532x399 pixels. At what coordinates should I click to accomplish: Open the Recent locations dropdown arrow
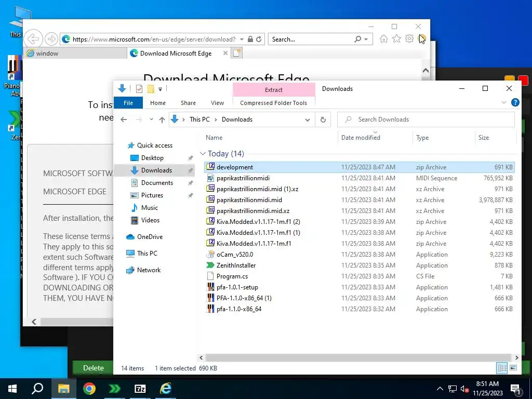[x=151, y=119]
